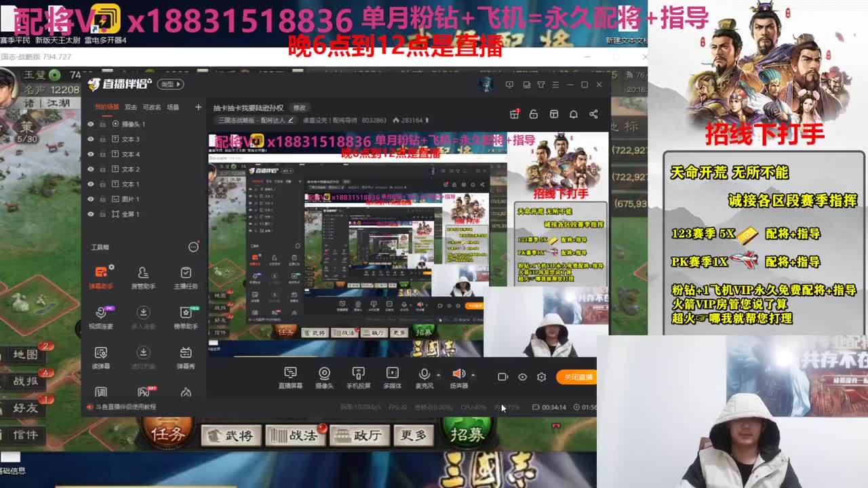Toggle visibility of 摄像头 1 source

pos(90,124)
